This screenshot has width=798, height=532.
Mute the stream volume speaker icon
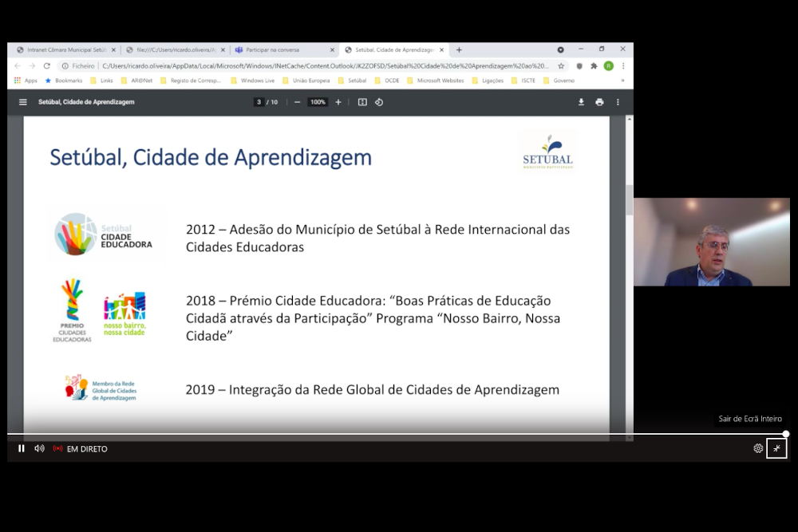[x=39, y=448]
